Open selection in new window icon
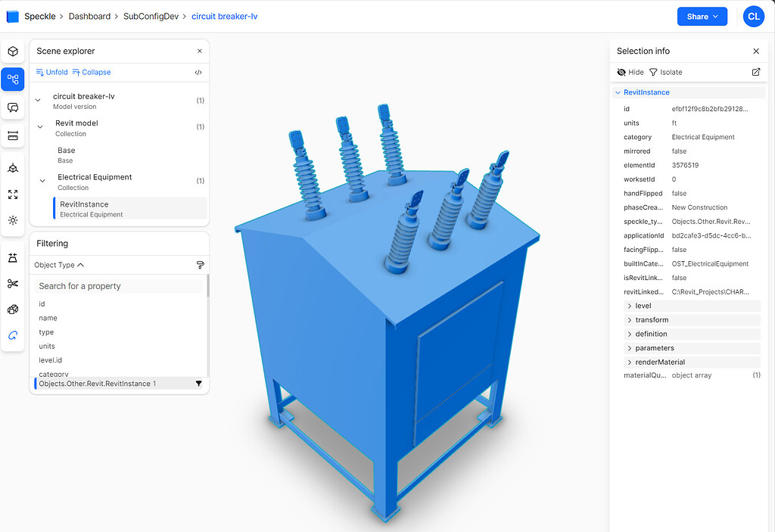This screenshot has height=532, width=775. [755, 72]
